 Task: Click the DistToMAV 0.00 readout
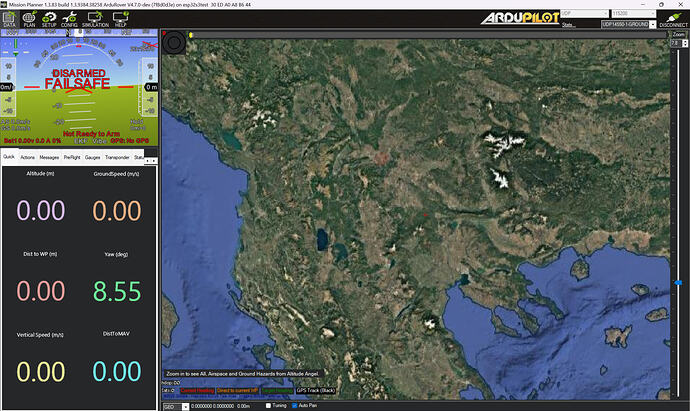(x=117, y=371)
